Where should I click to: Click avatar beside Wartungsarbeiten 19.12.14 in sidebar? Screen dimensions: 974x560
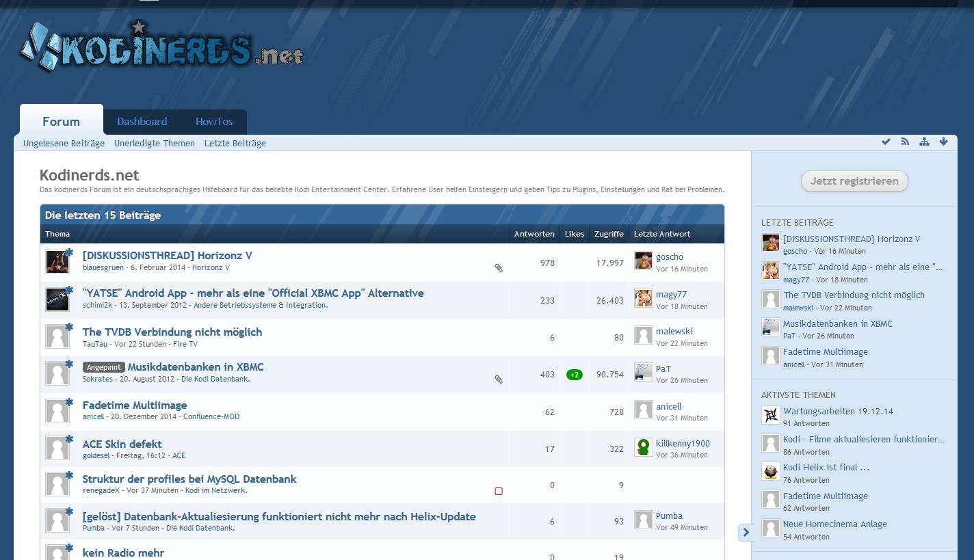[x=771, y=415]
